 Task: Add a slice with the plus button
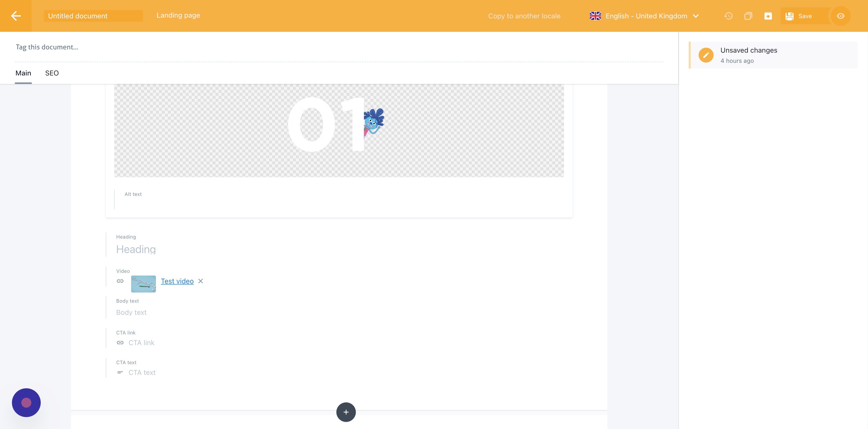(x=346, y=412)
